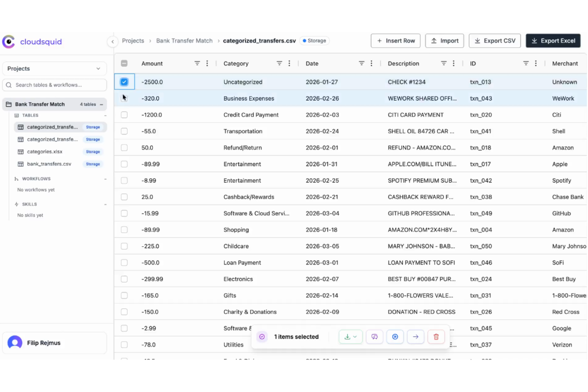Click the Merchant column header
The image size is (588, 392).
coord(565,63)
